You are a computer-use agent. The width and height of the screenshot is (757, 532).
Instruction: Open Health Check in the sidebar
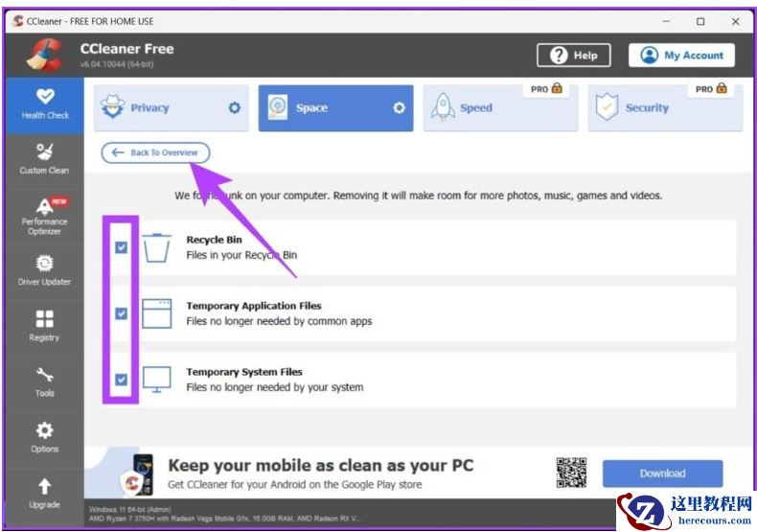coord(45,104)
